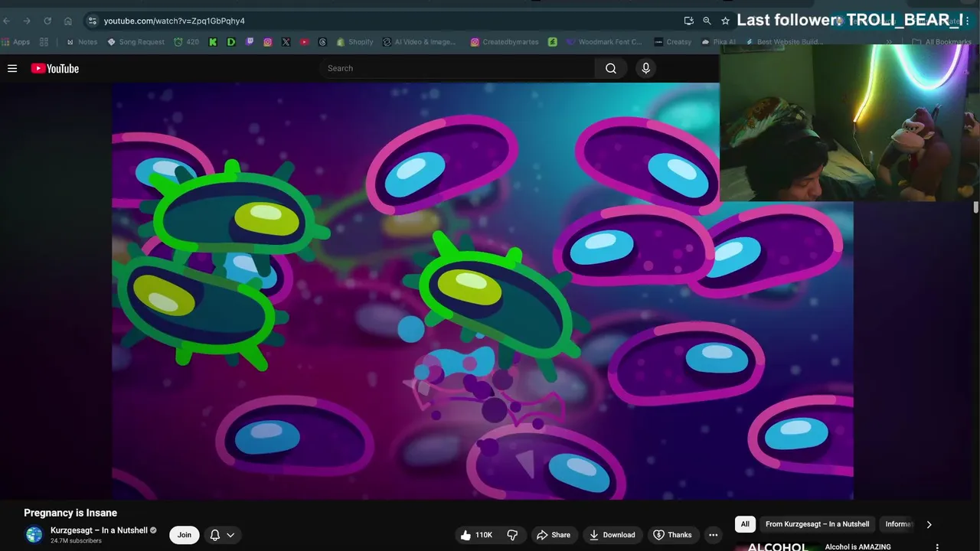Expand the notification options chevron
Screen dimensions: 980x551
pyautogui.click(x=230, y=535)
